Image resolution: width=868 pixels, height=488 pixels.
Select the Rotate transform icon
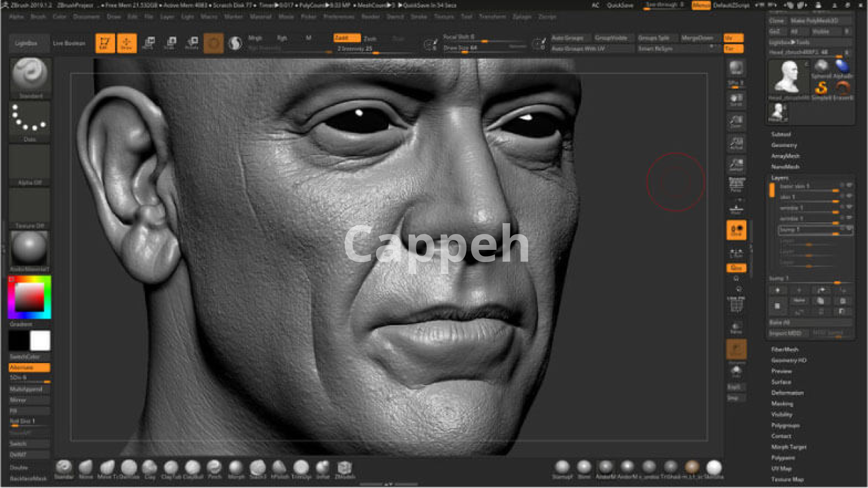point(192,43)
